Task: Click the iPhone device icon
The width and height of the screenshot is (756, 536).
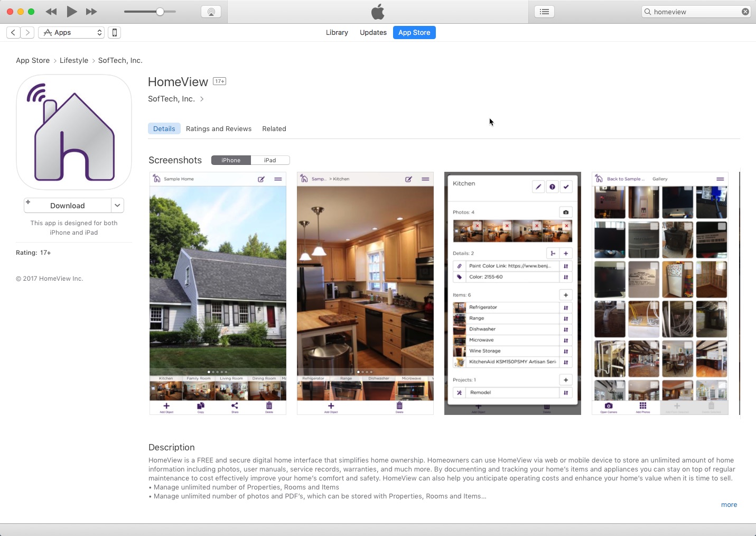Action: (114, 33)
